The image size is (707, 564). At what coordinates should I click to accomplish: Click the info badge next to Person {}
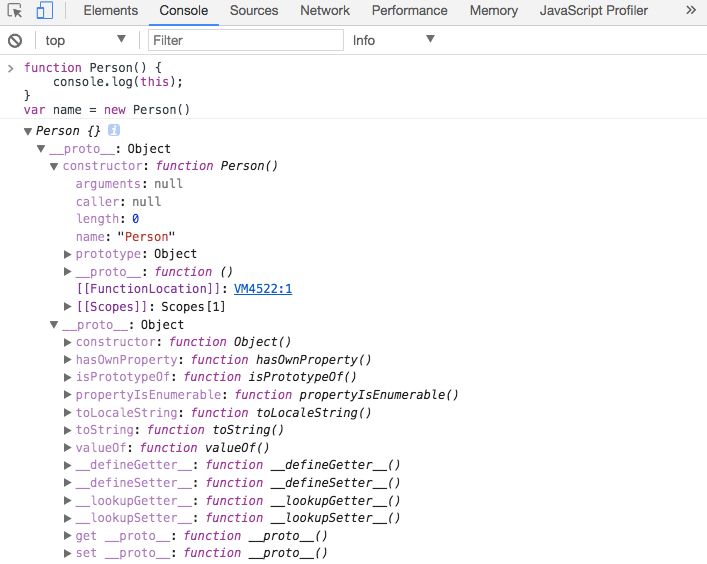pos(114,131)
